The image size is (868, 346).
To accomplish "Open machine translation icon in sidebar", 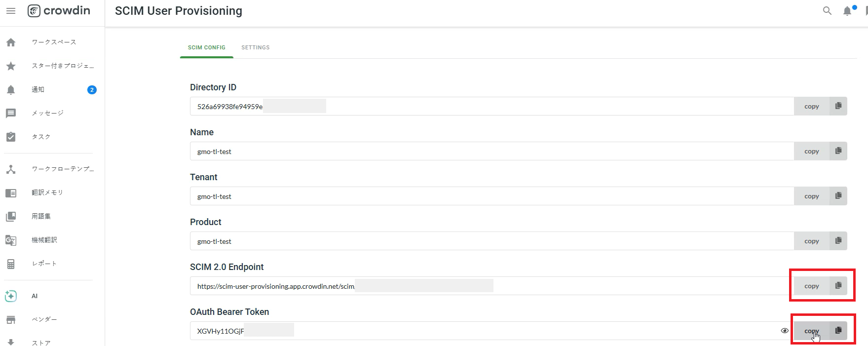I will tap(11, 240).
